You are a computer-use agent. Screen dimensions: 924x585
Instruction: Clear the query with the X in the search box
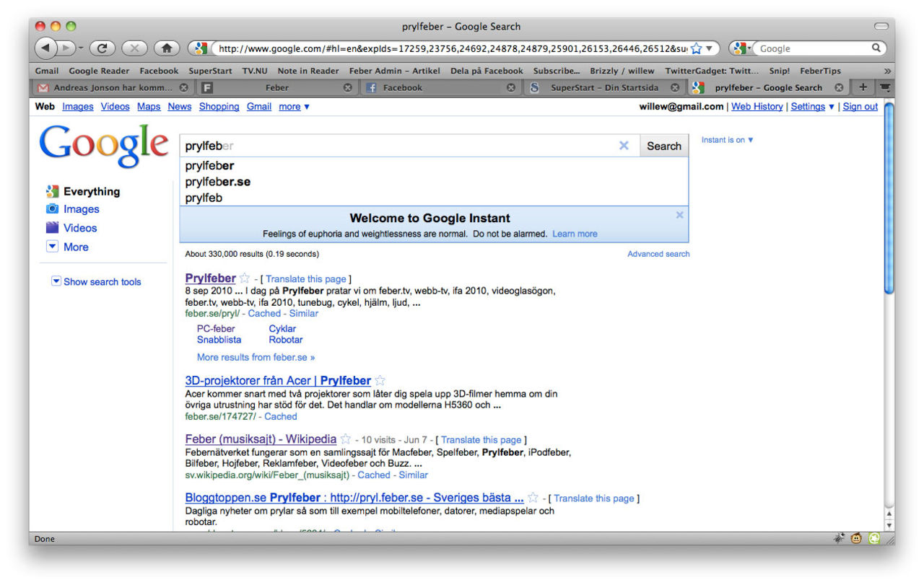pyautogui.click(x=624, y=145)
